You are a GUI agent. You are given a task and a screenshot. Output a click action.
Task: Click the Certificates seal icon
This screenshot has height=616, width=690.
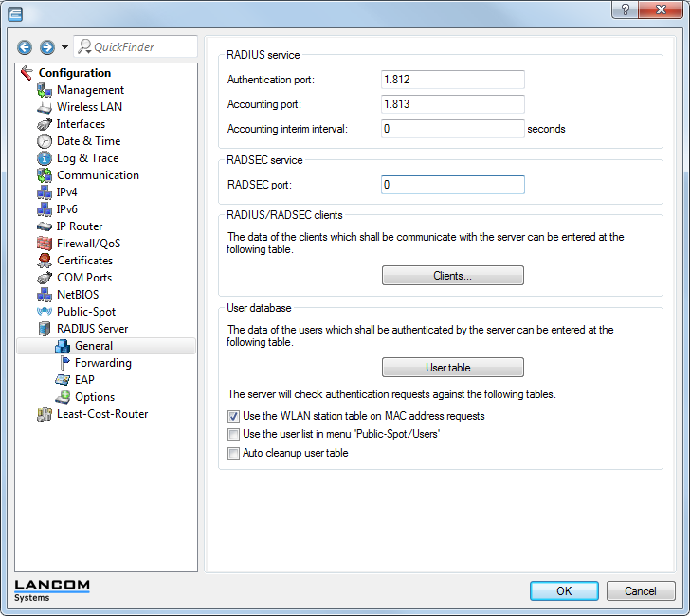pyautogui.click(x=44, y=261)
